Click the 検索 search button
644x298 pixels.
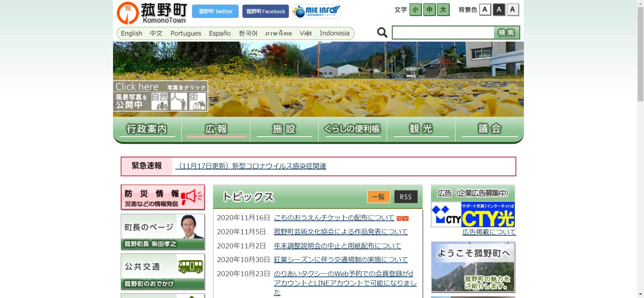tap(506, 33)
